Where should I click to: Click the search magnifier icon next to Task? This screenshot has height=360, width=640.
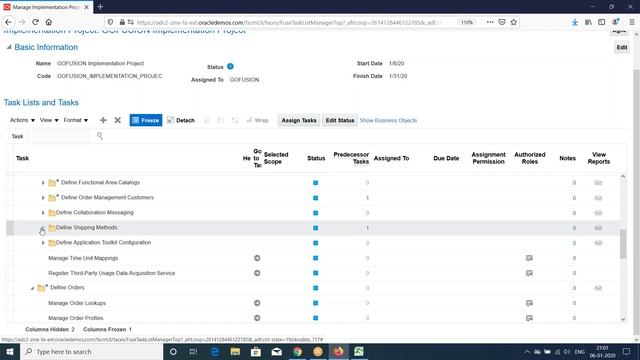coord(100,136)
